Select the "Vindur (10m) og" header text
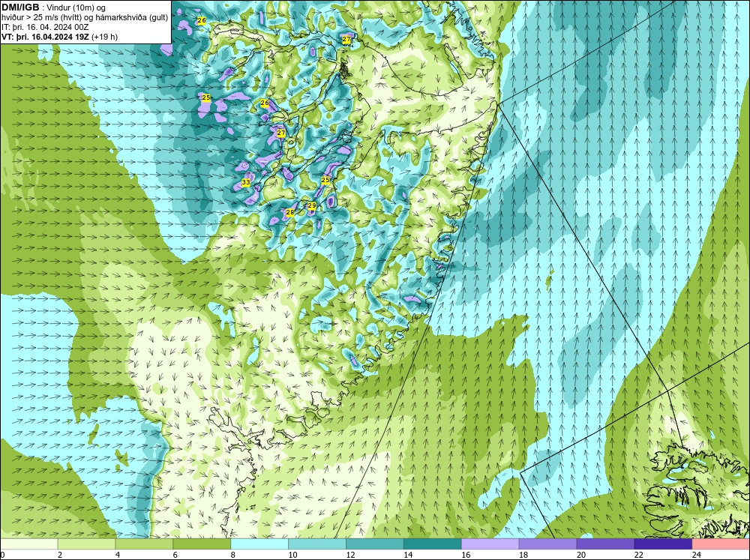 coord(76,7)
